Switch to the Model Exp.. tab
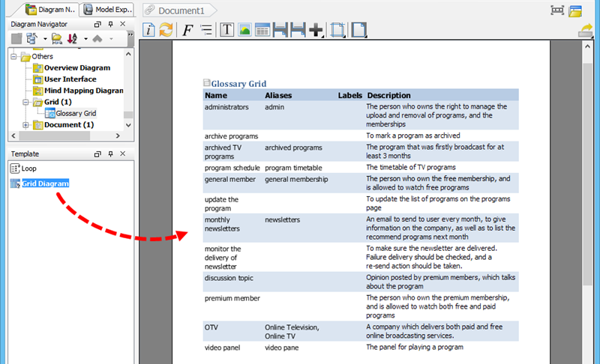 point(108,10)
